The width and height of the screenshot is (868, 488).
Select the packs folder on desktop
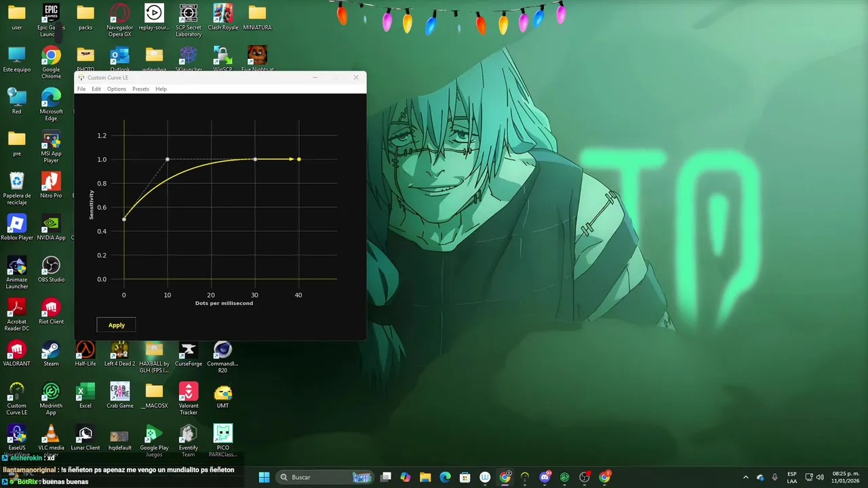(x=85, y=18)
